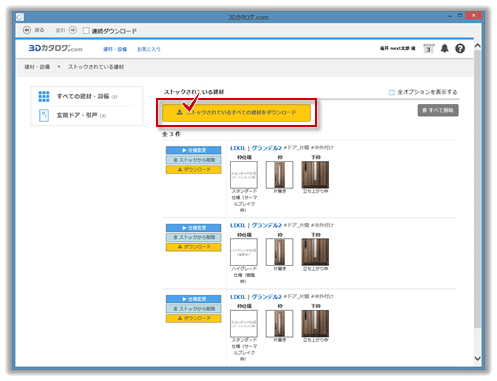
Task: Click 仕様変更 button of first product
Action: [193, 150]
